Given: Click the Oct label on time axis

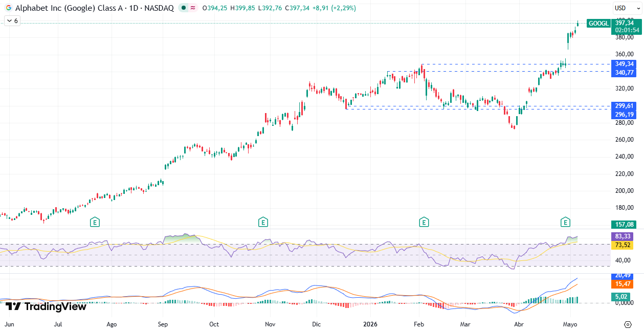Looking at the screenshot, I should click(214, 324).
